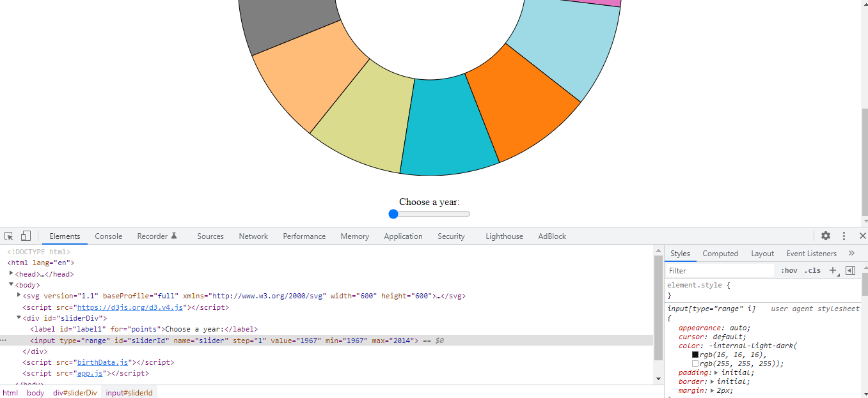Toggle the device toolbar icon
The width and height of the screenshot is (868, 398).
pos(26,236)
